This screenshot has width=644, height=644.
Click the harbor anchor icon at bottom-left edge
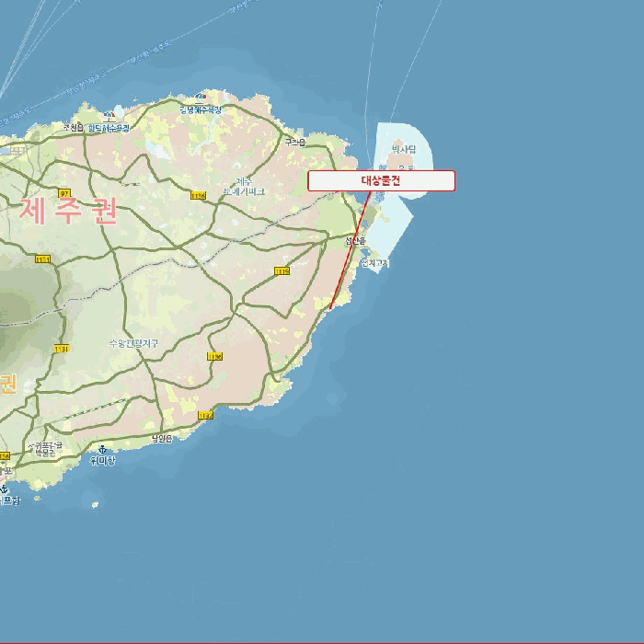pyautogui.click(x=4, y=489)
